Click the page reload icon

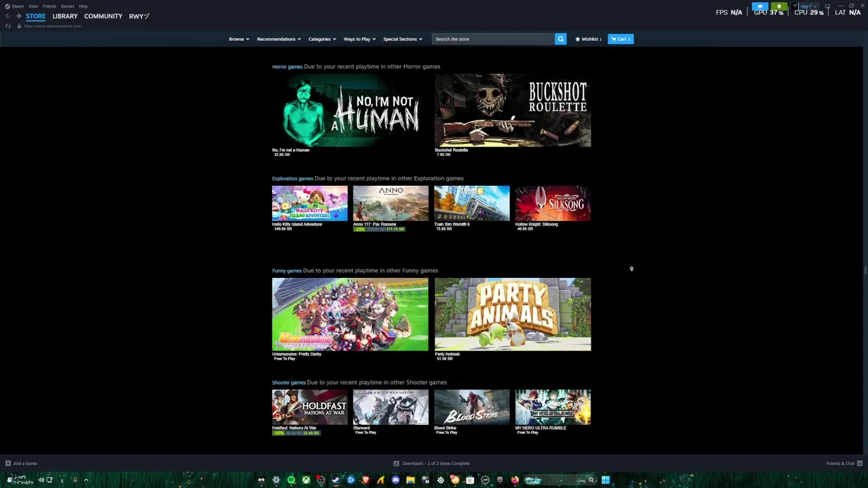[8, 26]
